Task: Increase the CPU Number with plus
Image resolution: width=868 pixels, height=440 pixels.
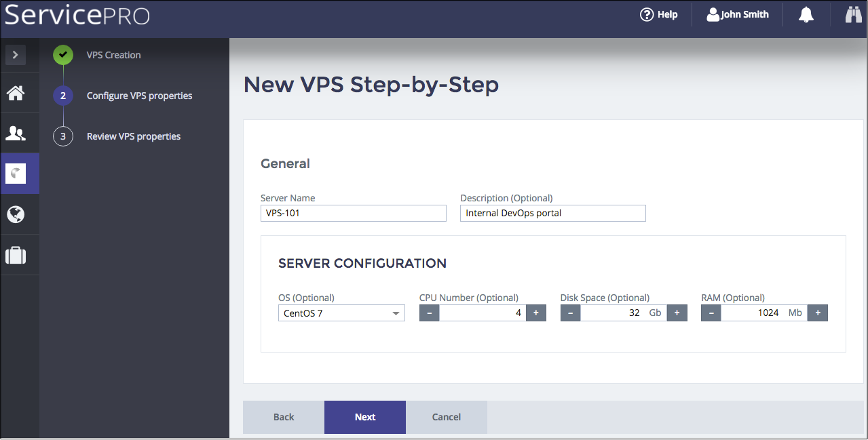Action: point(536,313)
